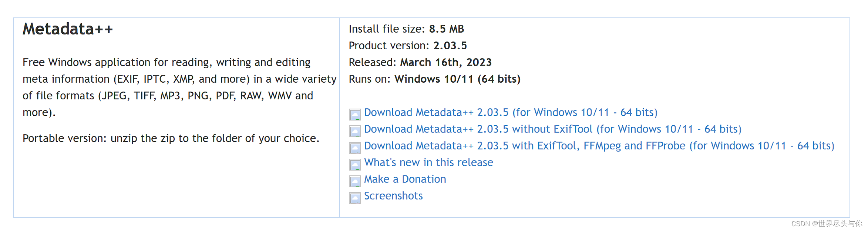The height and width of the screenshot is (231, 868).
Task: Click the Windows 10/11 (64 bits) requirement text
Action: point(457,79)
